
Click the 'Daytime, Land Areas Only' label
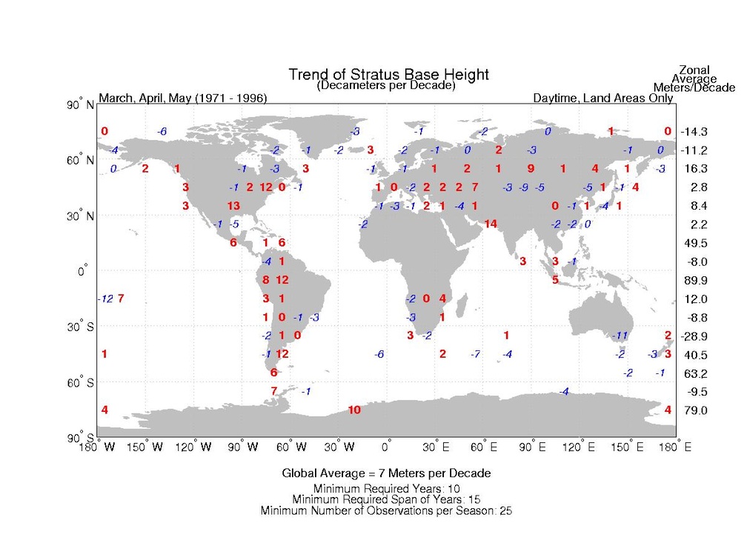[602, 99]
